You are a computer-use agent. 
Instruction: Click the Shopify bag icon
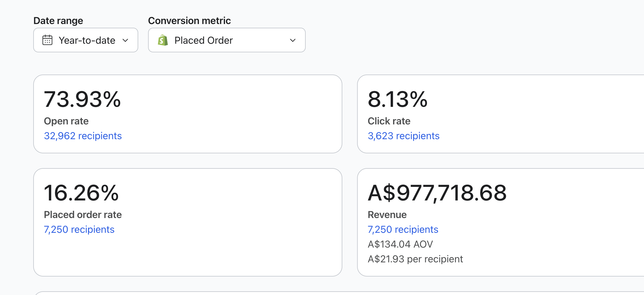click(x=163, y=40)
